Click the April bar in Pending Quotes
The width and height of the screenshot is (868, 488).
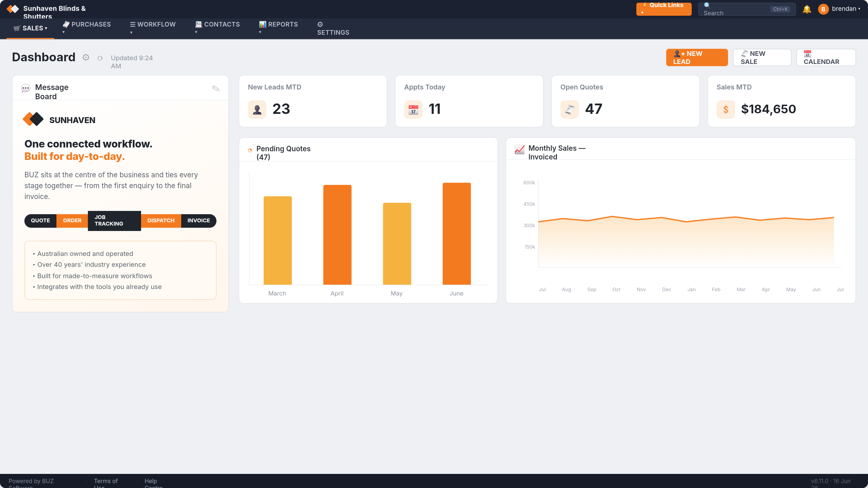[x=337, y=235]
